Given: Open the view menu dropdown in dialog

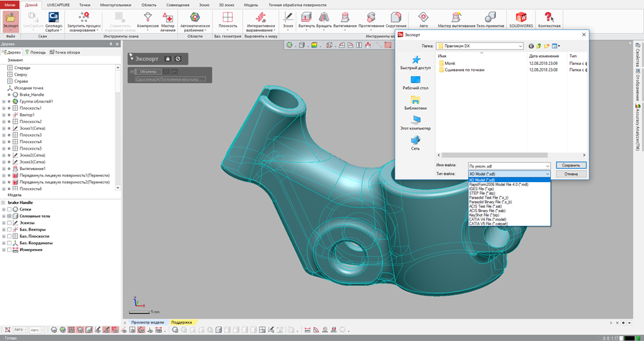Looking at the screenshot, I should (557, 46).
